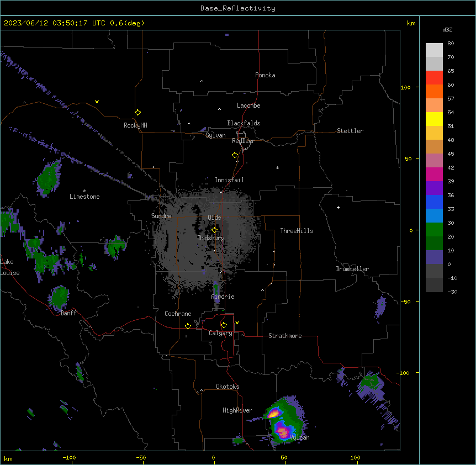The width and height of the screenshot is (476, 465).
Task: Click the Sundre label
Action: click(161, 216)
